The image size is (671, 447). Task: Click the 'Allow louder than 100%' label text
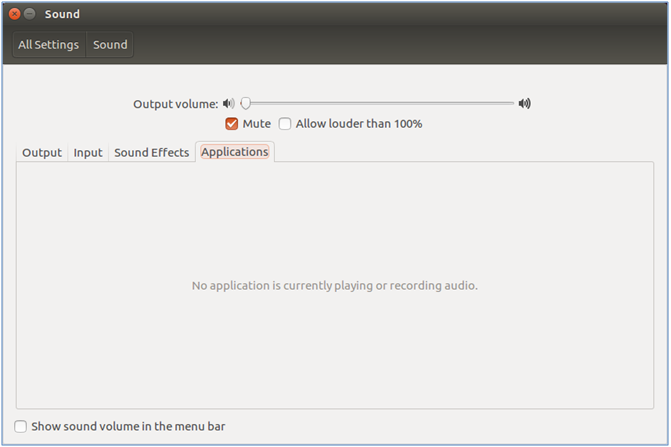(359, 124)
